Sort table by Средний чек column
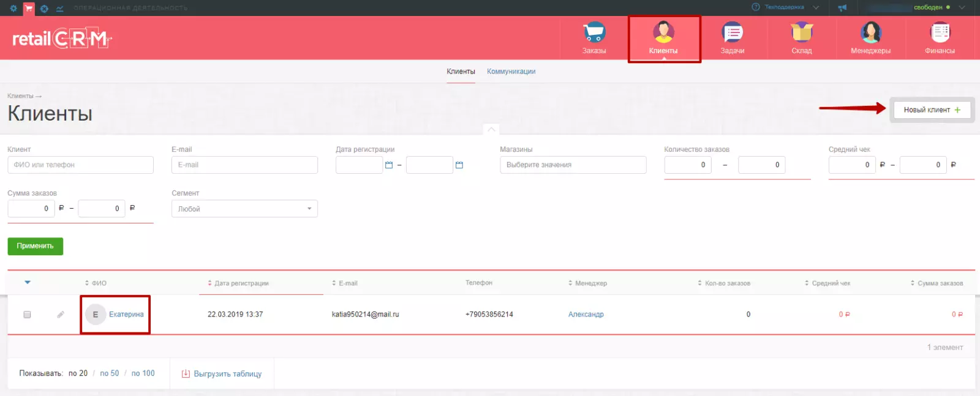This screenshot has height=396, width=980. (x=827, y=283)
